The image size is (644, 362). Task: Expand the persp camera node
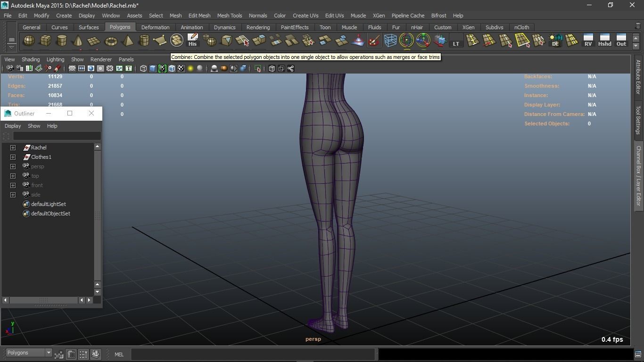tap(13, 166)
